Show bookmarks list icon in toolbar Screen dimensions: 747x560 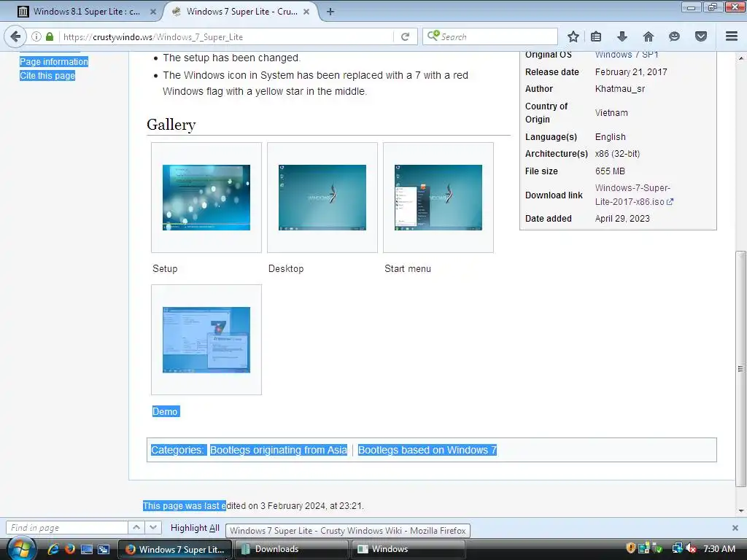click(596, 36)
